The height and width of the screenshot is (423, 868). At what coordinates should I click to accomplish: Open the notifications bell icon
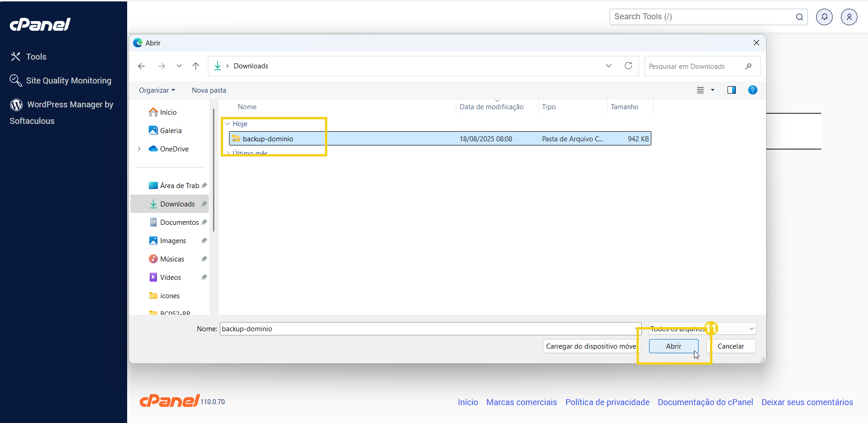click(824, 17)
